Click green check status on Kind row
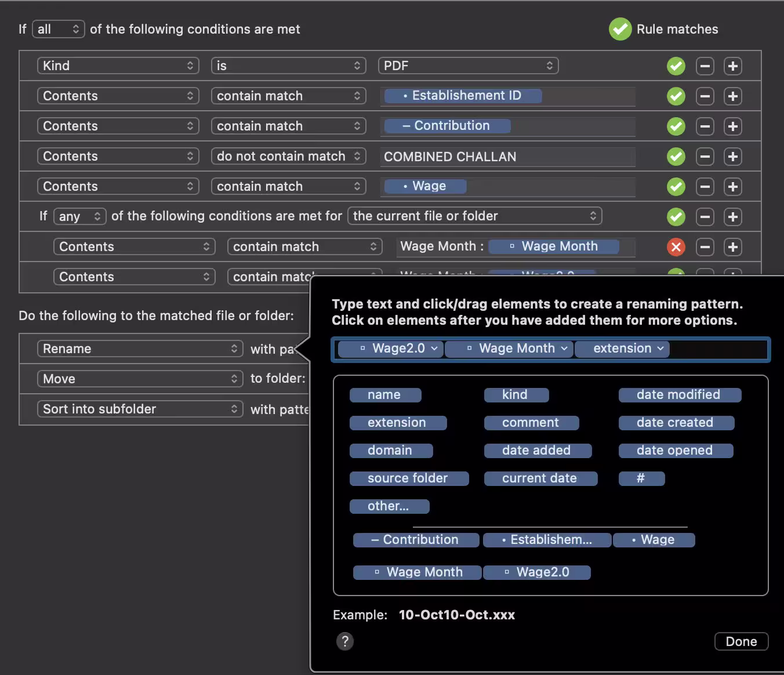 [676, 66]
